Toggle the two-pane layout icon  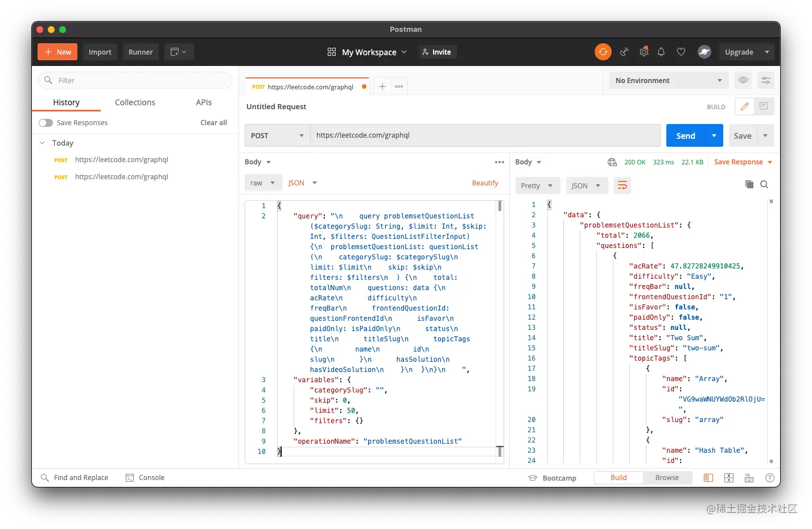(708, 478)
